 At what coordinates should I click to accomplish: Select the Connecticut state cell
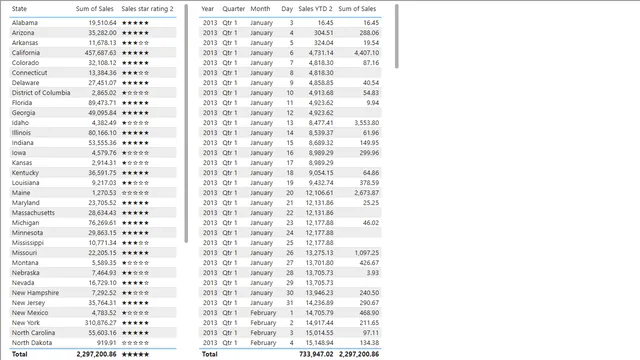point(29,73)
